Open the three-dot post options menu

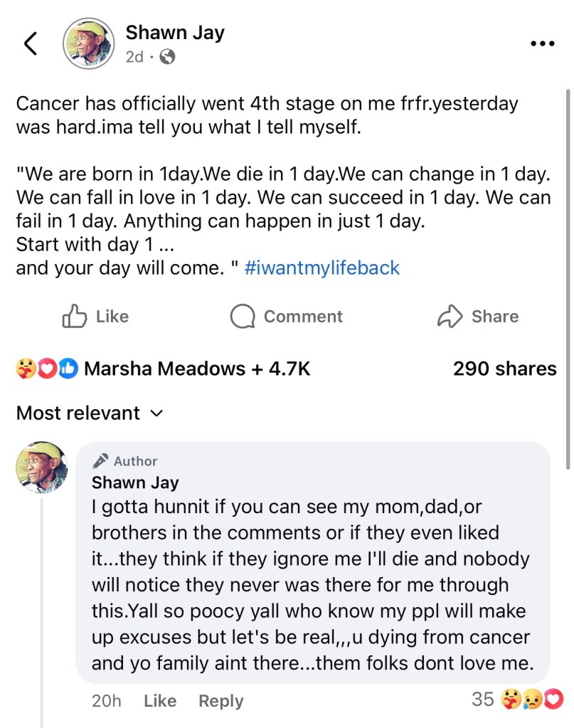pos(542,43)
